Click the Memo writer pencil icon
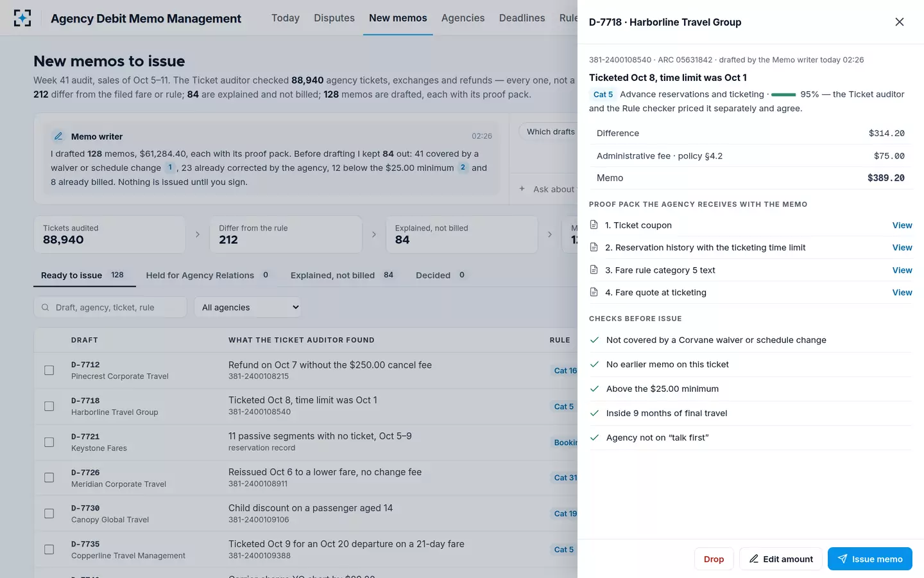 (x=58, y=136)
